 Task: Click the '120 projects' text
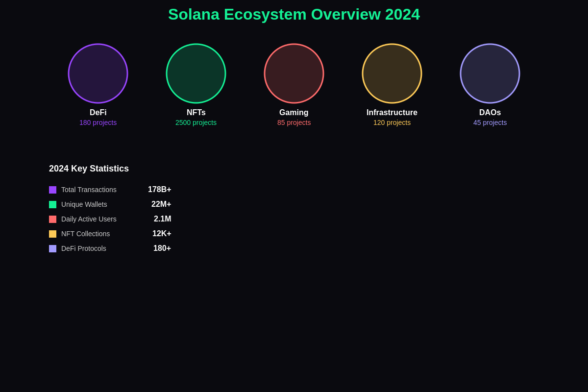[x=392, y=122]
